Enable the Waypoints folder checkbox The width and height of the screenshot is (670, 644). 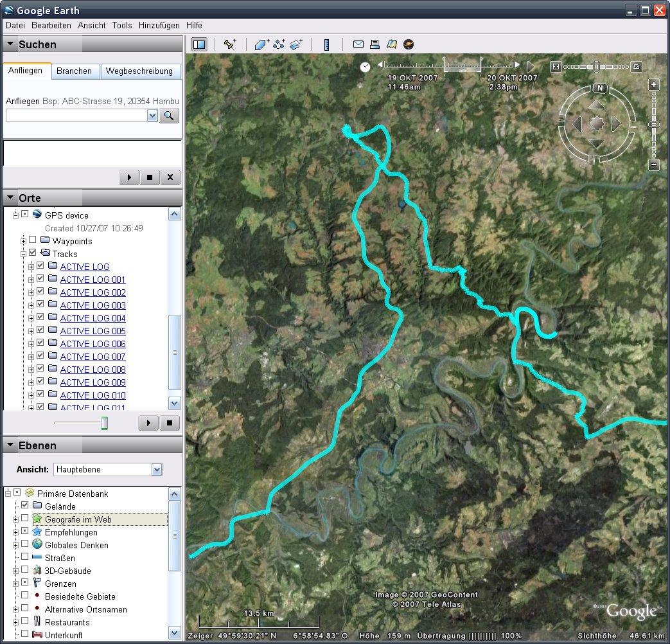tap(33, 240)
